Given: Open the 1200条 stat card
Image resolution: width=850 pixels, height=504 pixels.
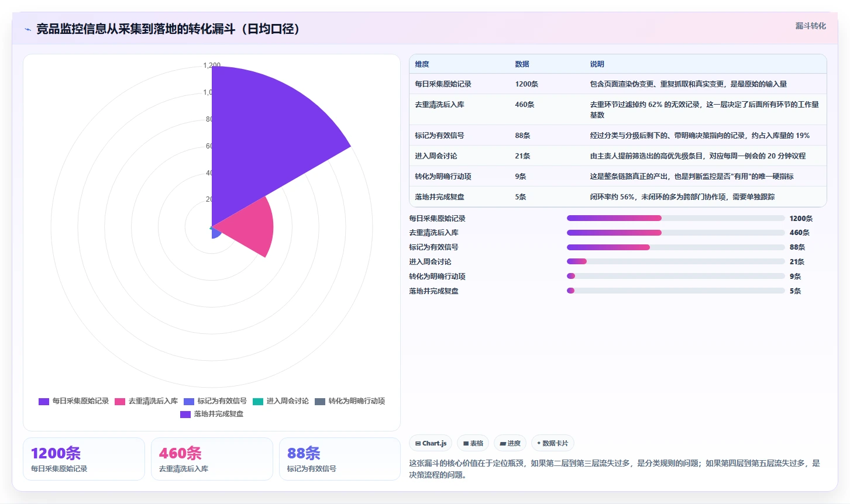Looking at the screenshot, I should [84, 459].
